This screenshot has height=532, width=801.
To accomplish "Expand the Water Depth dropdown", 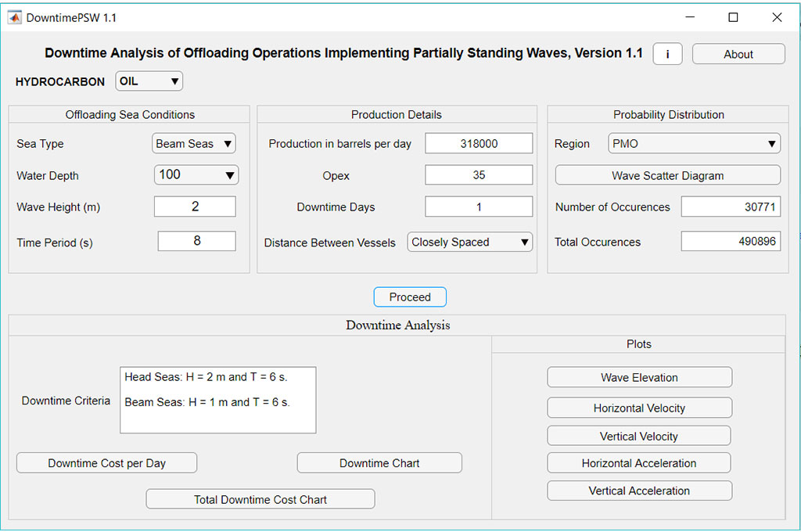I will point(196,175).
